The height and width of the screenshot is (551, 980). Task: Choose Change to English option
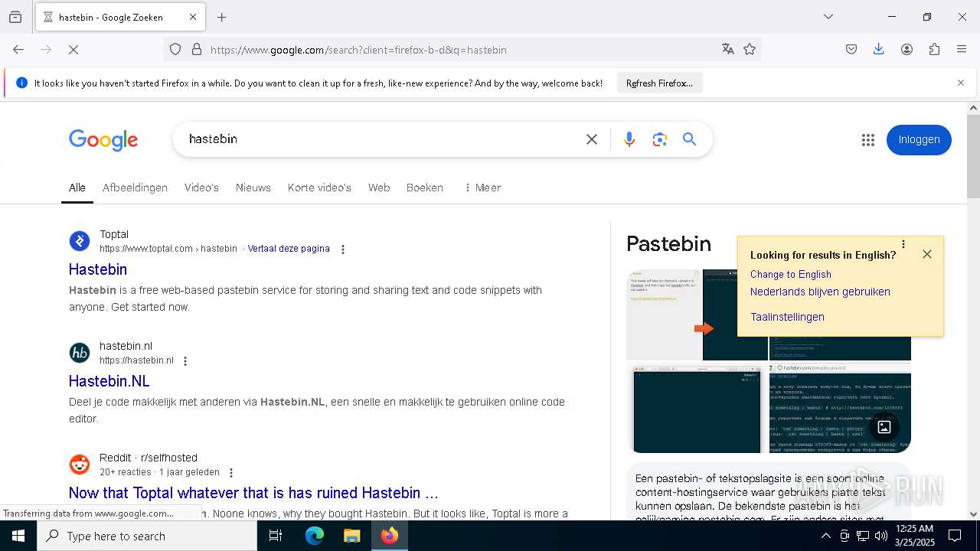pos(791,274)
